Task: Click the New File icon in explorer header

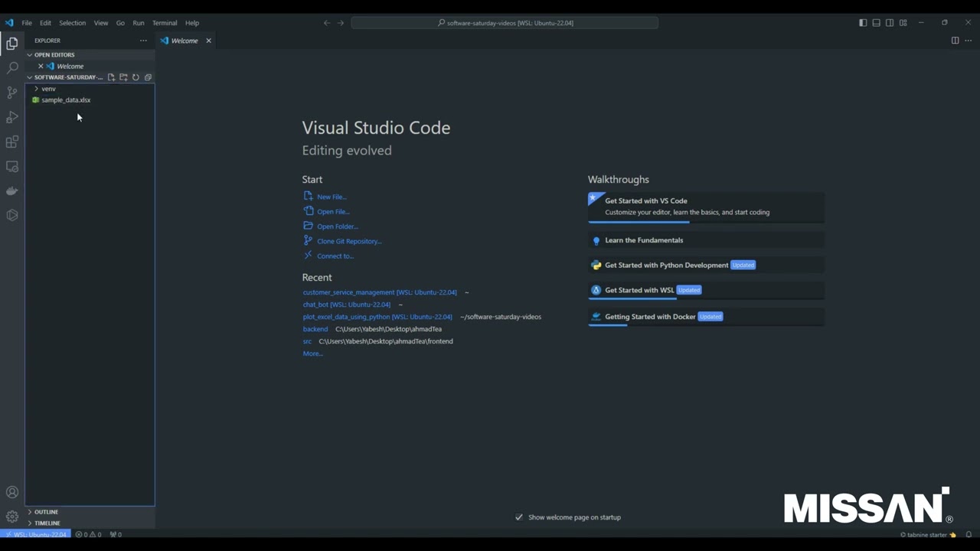Action: 111,77
